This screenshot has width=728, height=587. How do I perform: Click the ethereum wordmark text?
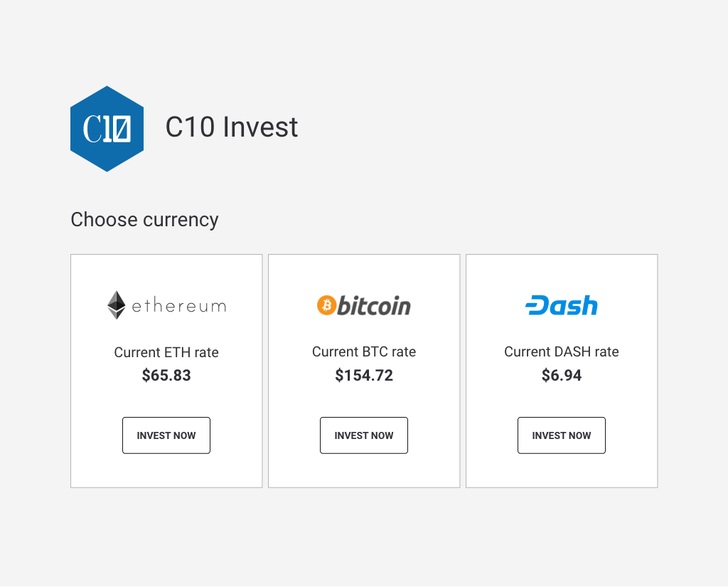tap(178, 306)
